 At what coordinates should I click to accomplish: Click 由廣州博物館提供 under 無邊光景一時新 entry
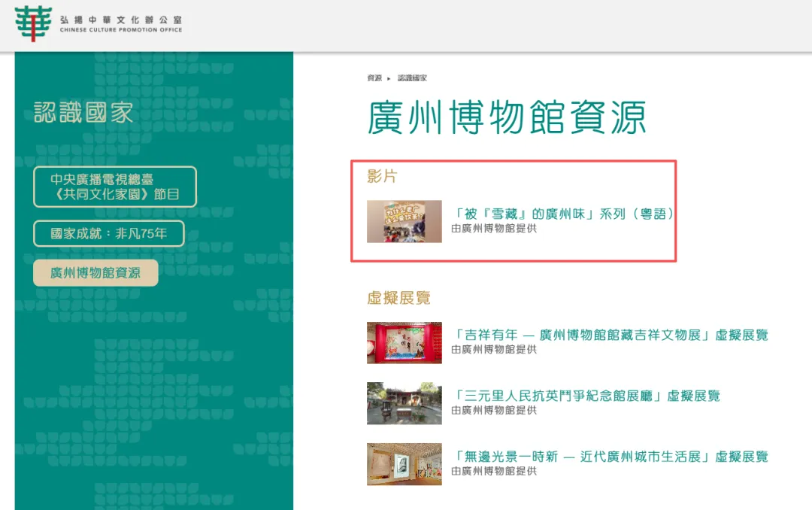[x=494, y=471]
